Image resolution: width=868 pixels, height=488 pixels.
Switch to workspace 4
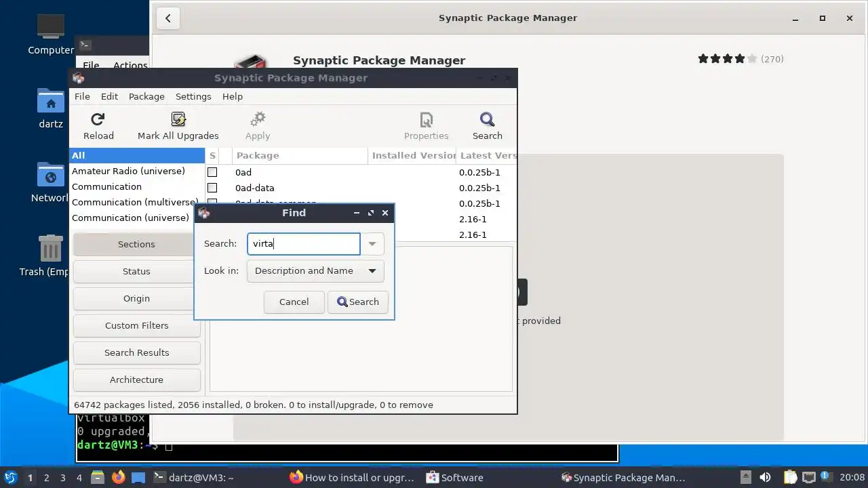coord(79,478)
